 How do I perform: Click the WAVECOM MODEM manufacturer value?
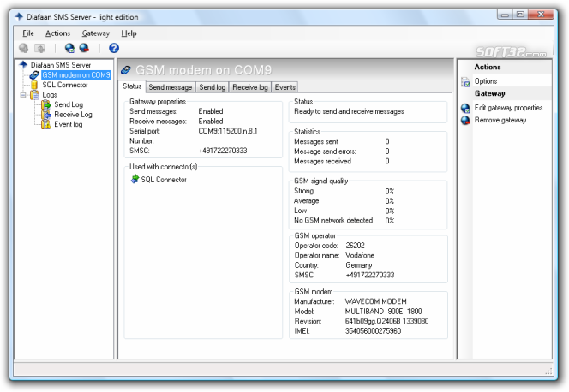coord(375,301)
